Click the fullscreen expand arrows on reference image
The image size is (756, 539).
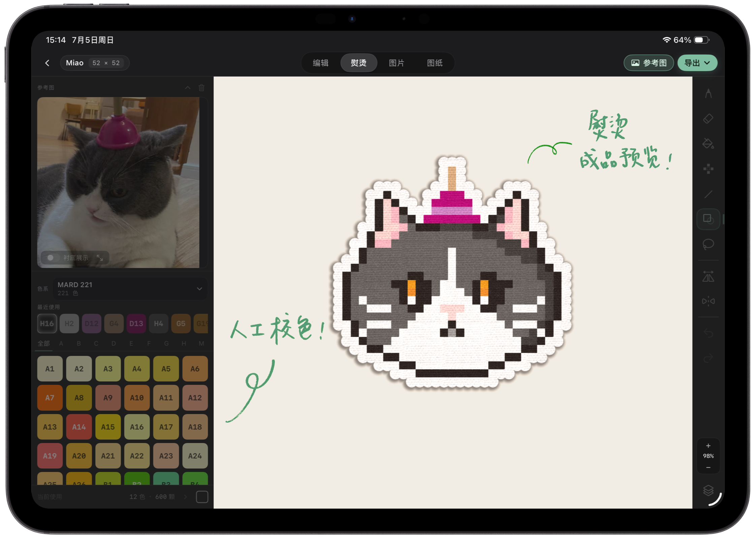[x=100, y=258]
